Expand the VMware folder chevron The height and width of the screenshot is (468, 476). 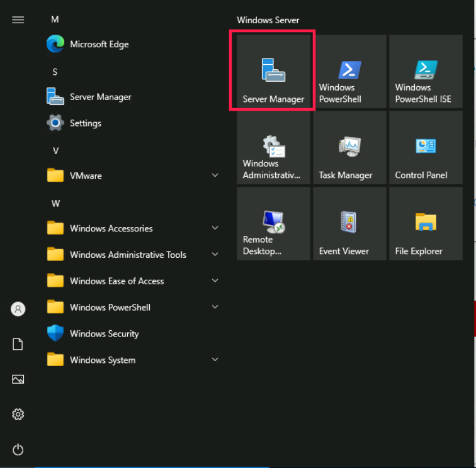(215, 175)
